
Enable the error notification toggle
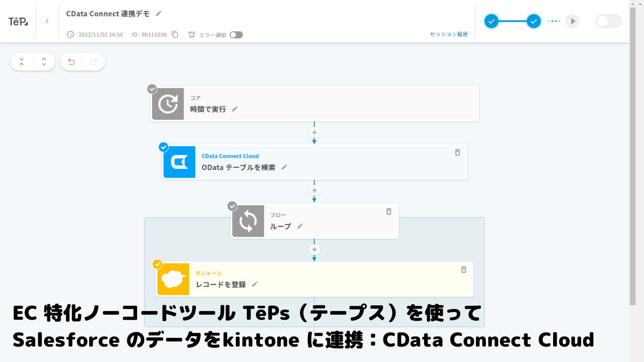pos(236,35)
